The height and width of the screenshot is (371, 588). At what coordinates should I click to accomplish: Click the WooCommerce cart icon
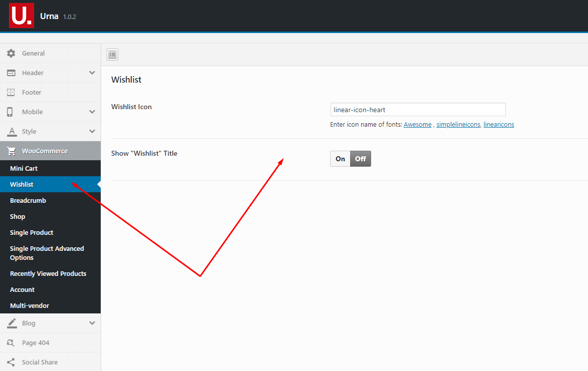click(12, 151)
